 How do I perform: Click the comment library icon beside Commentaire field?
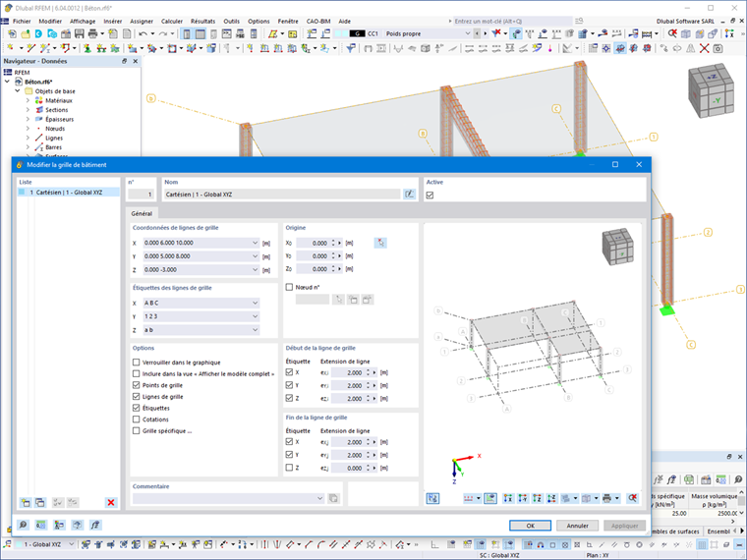tap(333, 498)
